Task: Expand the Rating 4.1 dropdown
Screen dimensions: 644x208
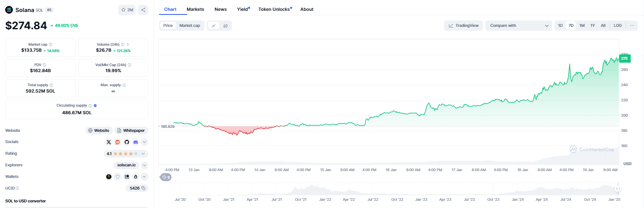Action: (126, 154)
